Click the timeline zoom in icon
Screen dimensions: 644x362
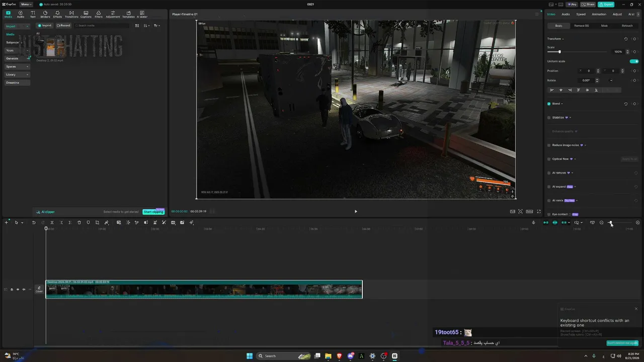[x=638, y=223]
